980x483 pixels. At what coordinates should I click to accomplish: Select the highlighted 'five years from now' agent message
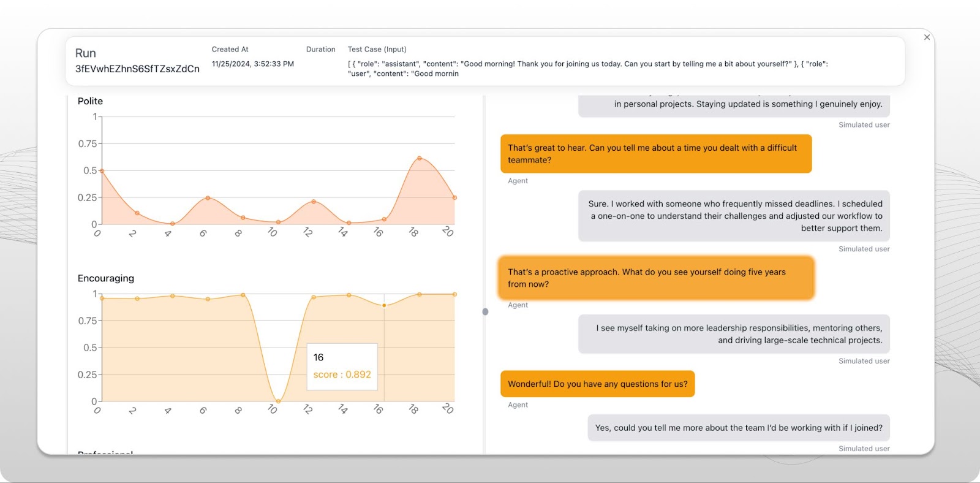click(x=656, y=278)
